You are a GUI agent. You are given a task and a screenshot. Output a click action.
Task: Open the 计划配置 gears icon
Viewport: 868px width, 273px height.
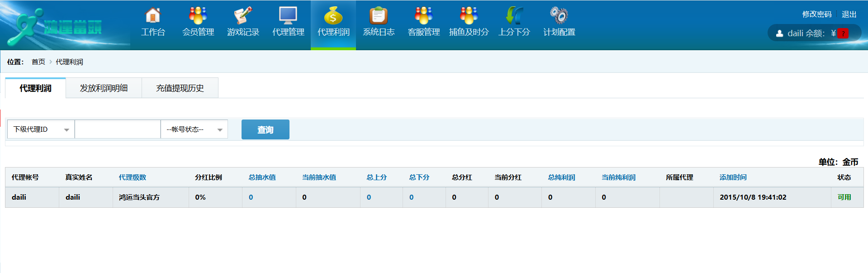[x=559, y=16]
